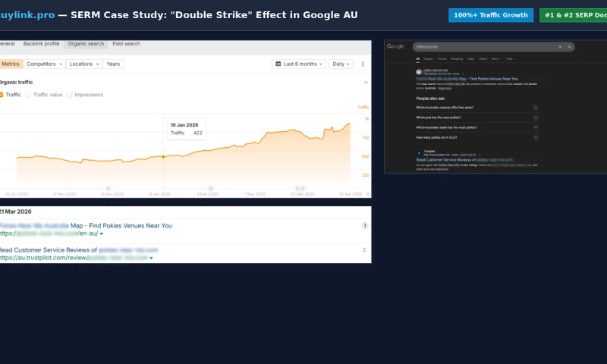Open the 'Find Pokies Venues Near You' result link
Viewport: 607px width, 364px height.
click(x=86, y=225)
